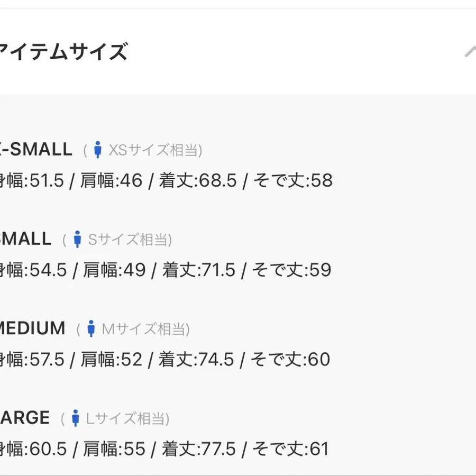Select the MEDIUM size label

pos(32,328)
